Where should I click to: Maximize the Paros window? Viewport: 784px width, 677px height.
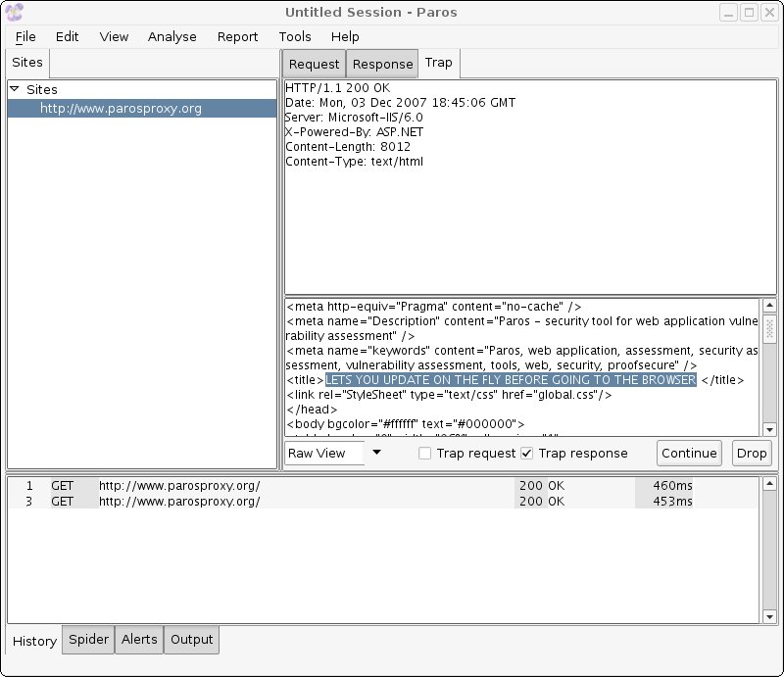pos(749,13)
